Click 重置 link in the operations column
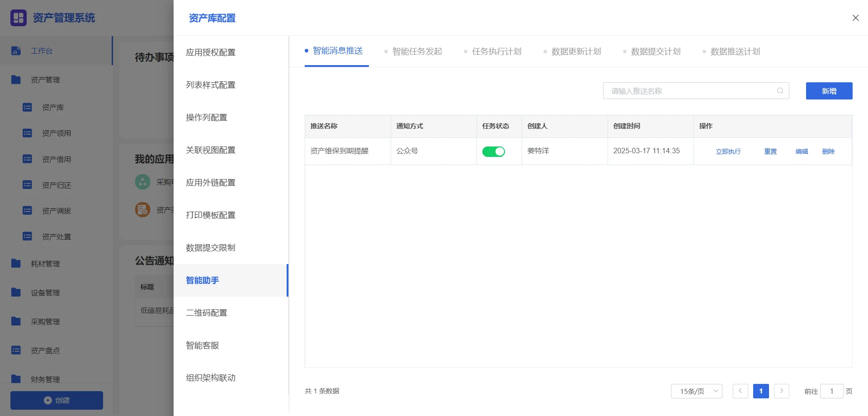This screenshot has width=868, height=416. [770, 151]
